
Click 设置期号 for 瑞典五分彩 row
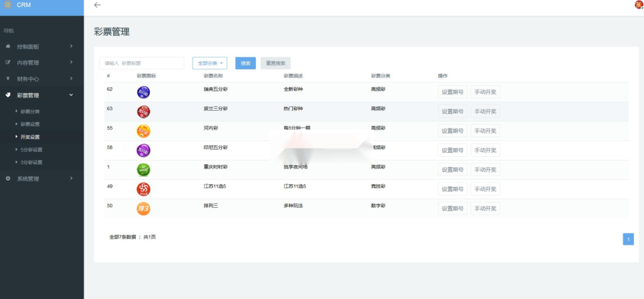453,93
